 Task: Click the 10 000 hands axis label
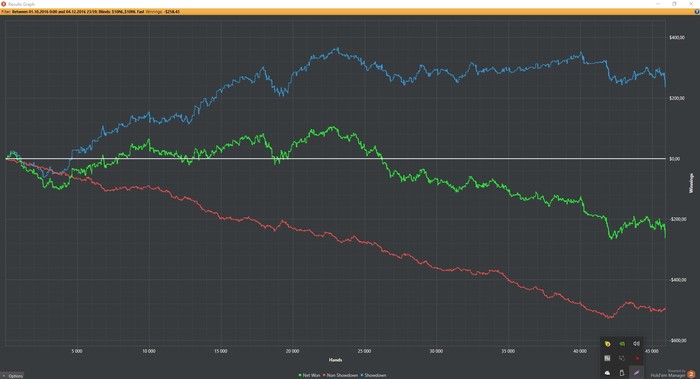click(149, 351)
